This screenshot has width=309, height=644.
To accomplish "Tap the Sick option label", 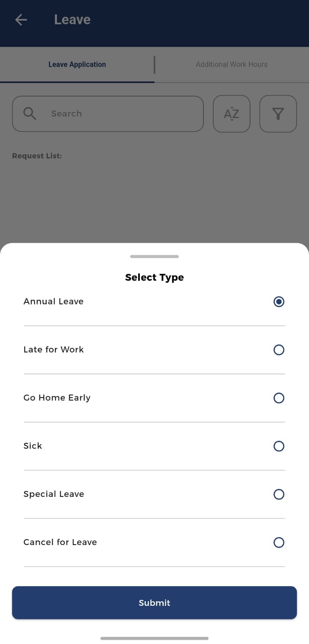I will pos(33,446).
